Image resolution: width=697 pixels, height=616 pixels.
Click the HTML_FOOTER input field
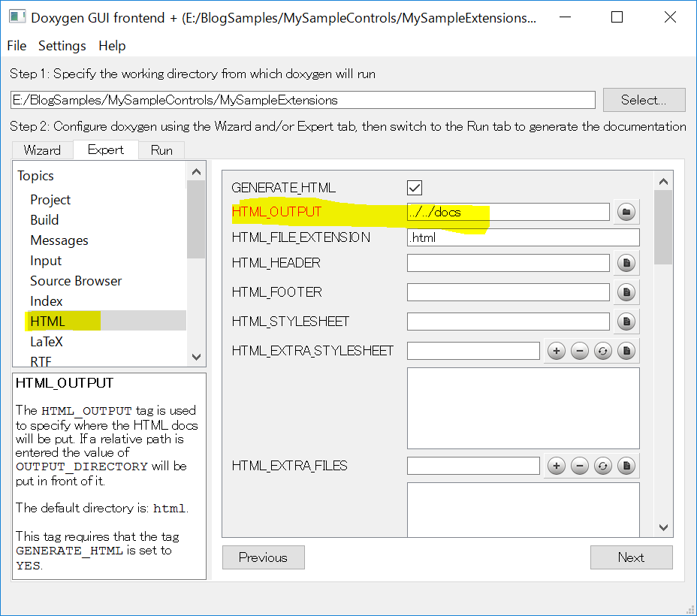pyautogui.click(x=508, y=292)
